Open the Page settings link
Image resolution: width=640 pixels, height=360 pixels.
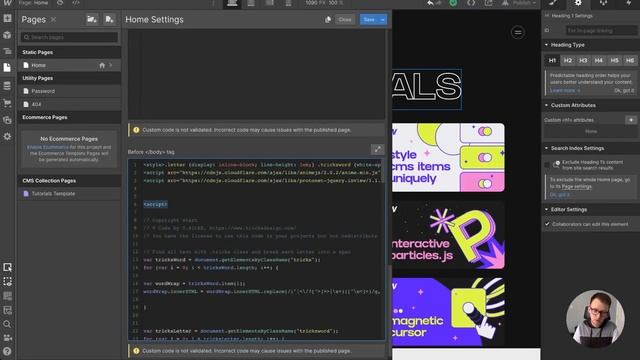click(577, 186)
